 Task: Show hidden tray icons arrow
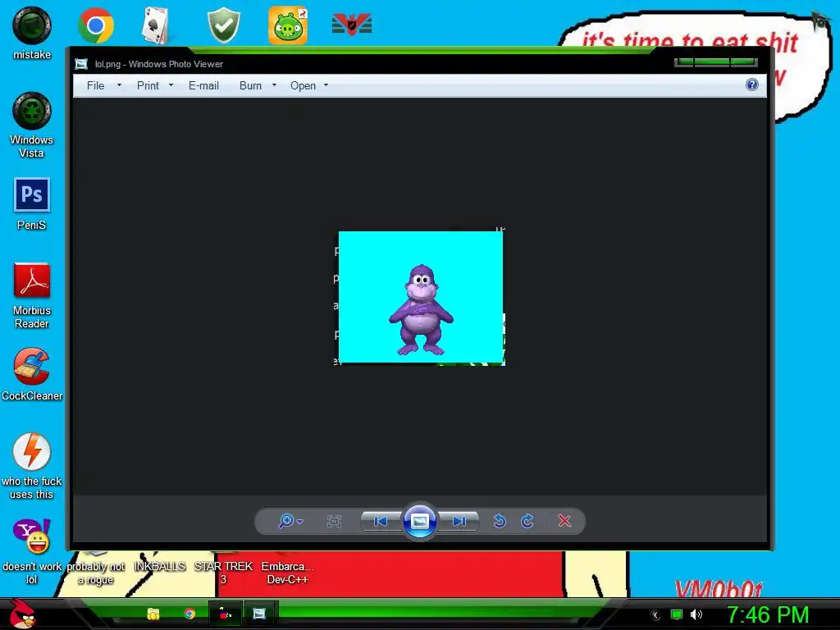coord(655,615)
